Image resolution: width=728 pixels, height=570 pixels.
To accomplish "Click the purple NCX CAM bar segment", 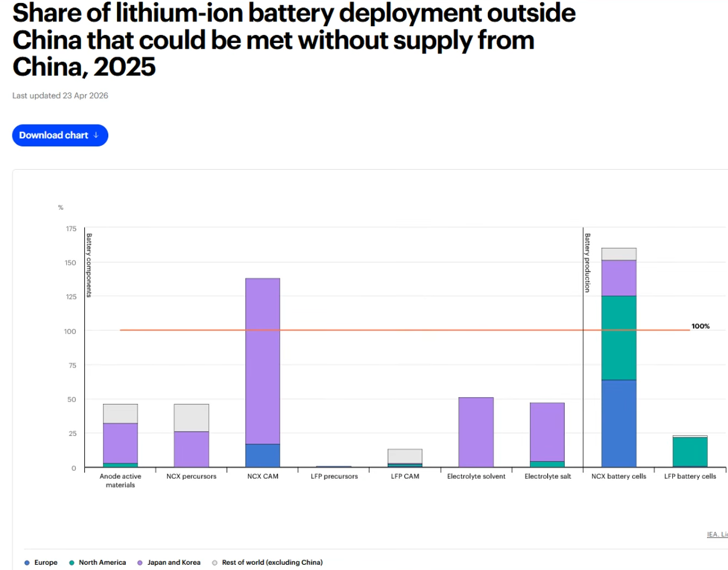I will 263,361.
